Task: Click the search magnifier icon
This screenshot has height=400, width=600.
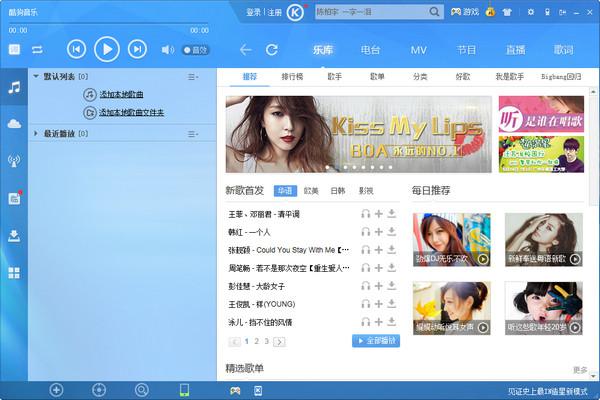Action: click(434, 12)
